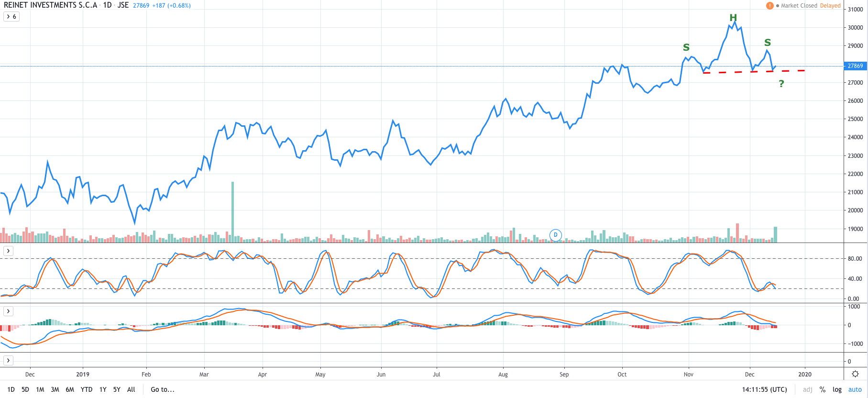
Task: Click the dividend 'D' marker on the chart
Action: (x=555, y=235)
